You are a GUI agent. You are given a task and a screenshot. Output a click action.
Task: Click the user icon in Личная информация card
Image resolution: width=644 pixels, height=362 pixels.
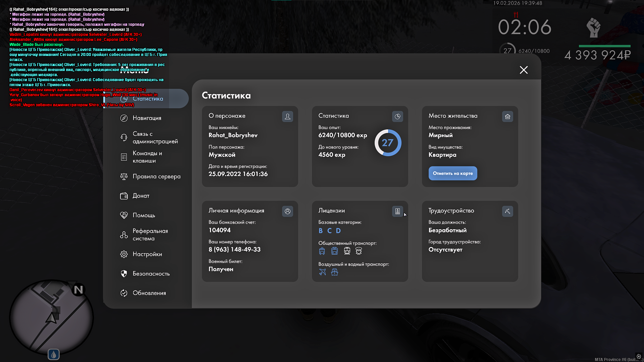[287, 211]
